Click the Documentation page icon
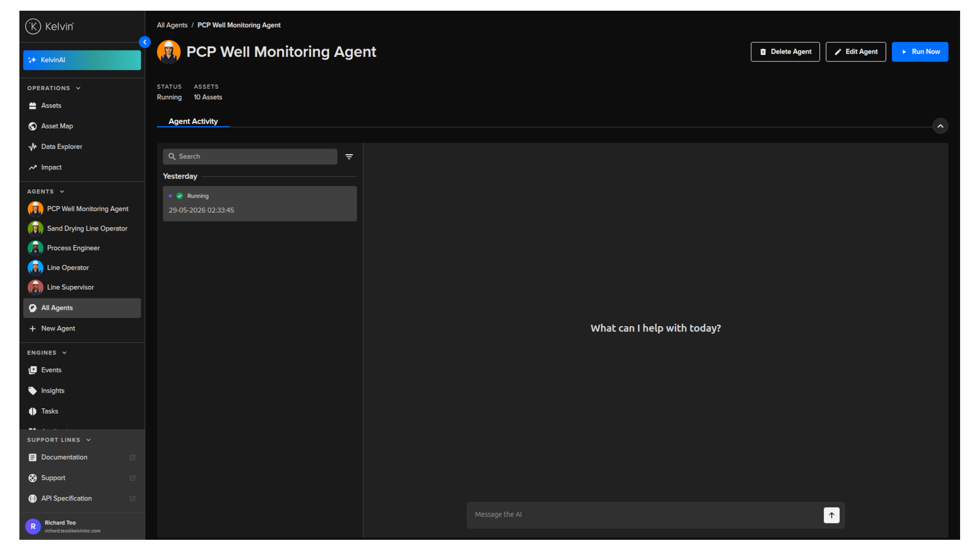Image resolution: width=980 pixels, height=551 pixels. (x=33, y=458)
